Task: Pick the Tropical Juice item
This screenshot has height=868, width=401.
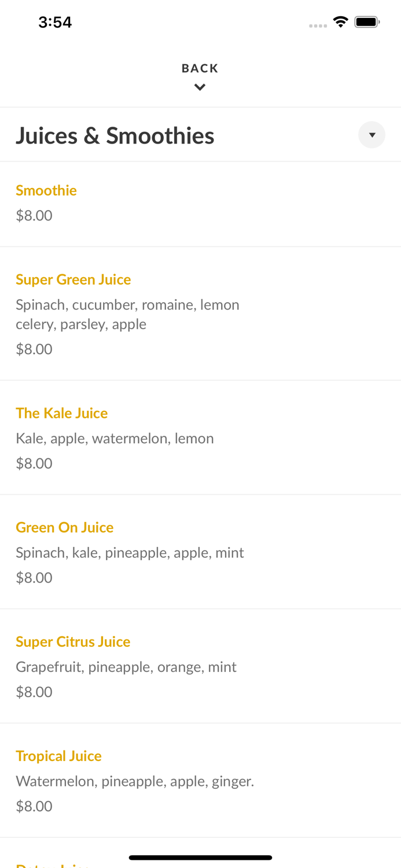Action: (x=58, y=756)
